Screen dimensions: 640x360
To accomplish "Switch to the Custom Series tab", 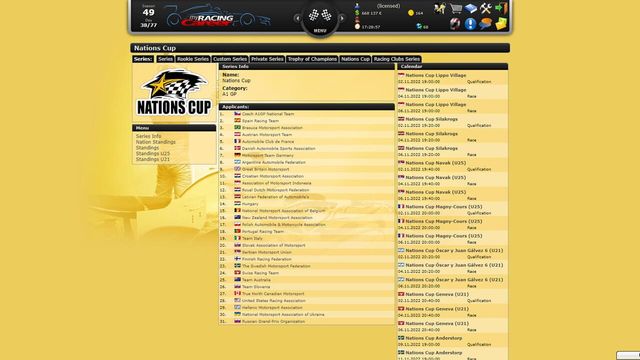I will 230,59.
